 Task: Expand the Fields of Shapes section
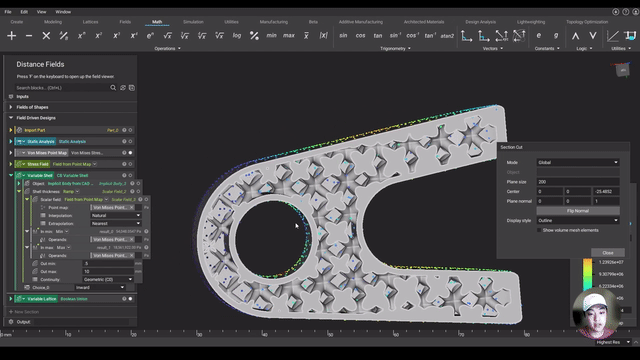click(x=11, y=107)
